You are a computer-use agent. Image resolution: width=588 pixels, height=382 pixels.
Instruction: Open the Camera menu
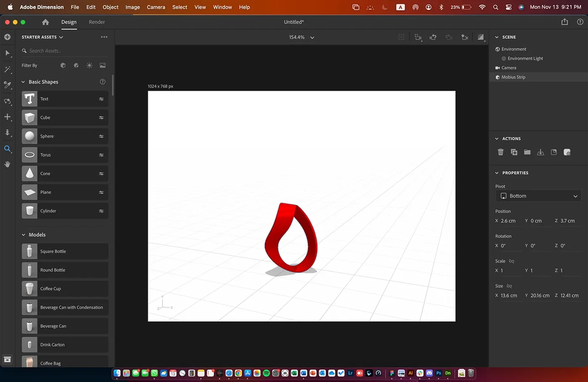pos(156,7)
